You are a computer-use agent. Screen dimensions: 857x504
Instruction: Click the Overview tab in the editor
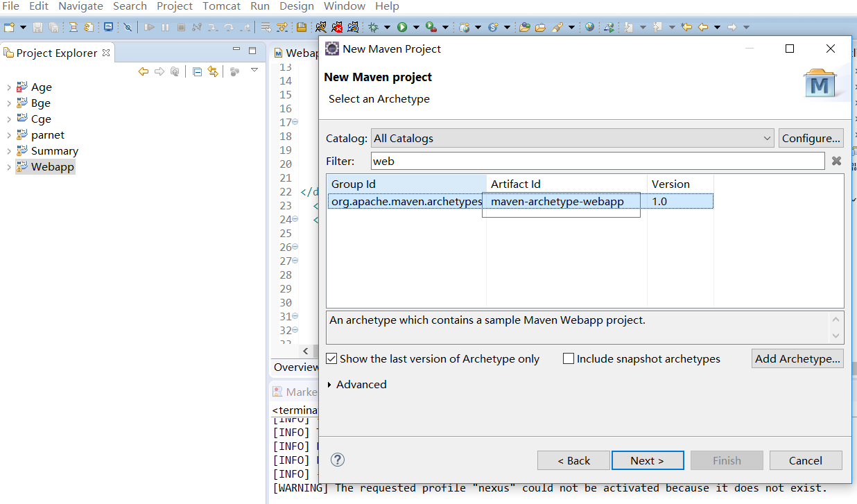point(296,367)
